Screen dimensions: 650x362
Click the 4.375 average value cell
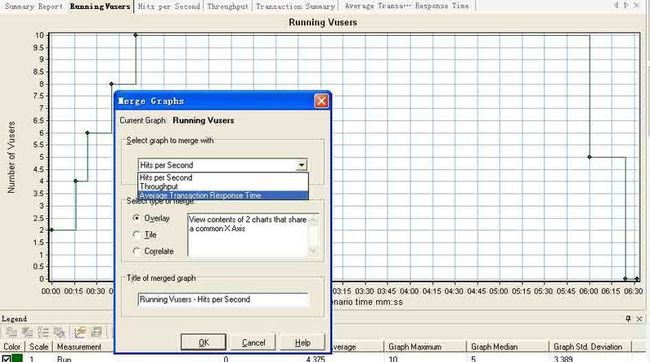click(x=315, y=359)
